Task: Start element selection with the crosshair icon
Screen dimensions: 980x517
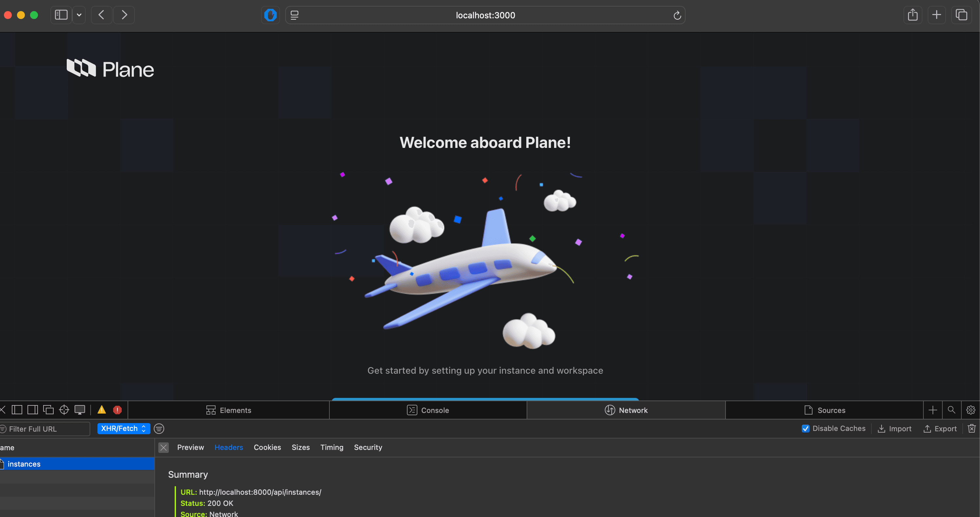Action: [64, 410]
